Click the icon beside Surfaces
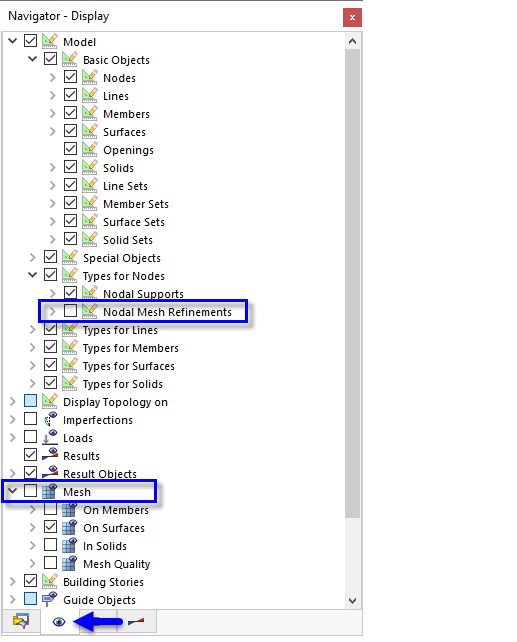Screen dimensions: 517x642 click(90, 131)
